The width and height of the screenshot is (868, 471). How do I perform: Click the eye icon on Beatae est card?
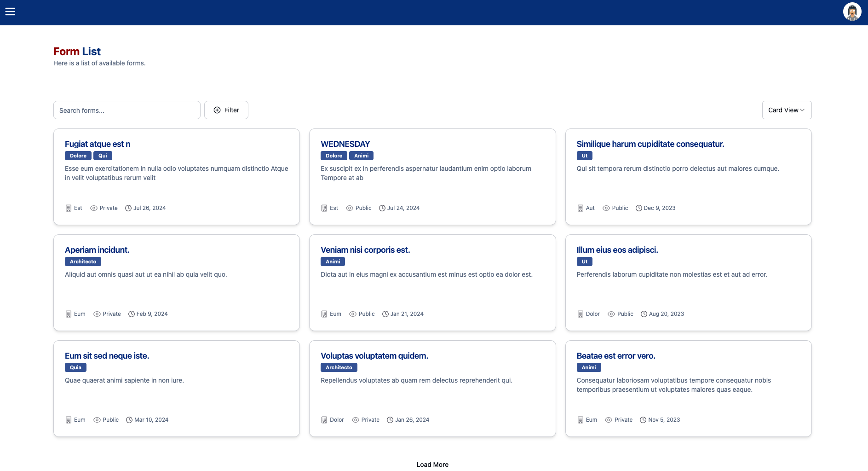609,420
